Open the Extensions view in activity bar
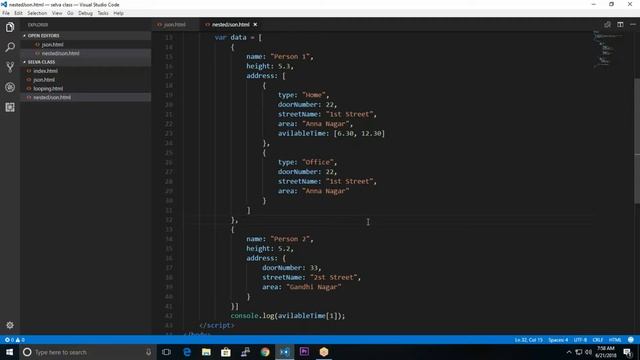 [10, 107]
